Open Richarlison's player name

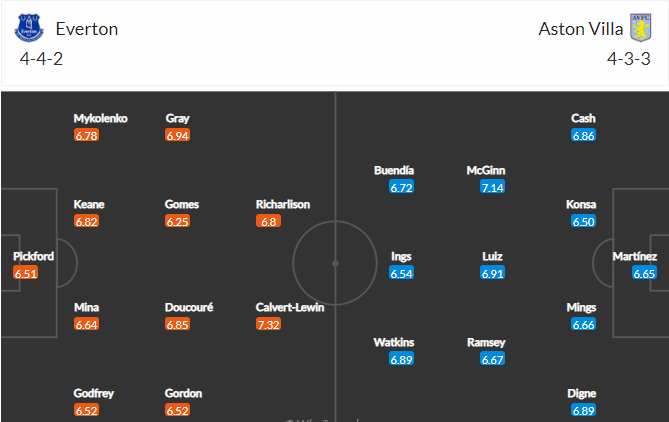[283, 204]
